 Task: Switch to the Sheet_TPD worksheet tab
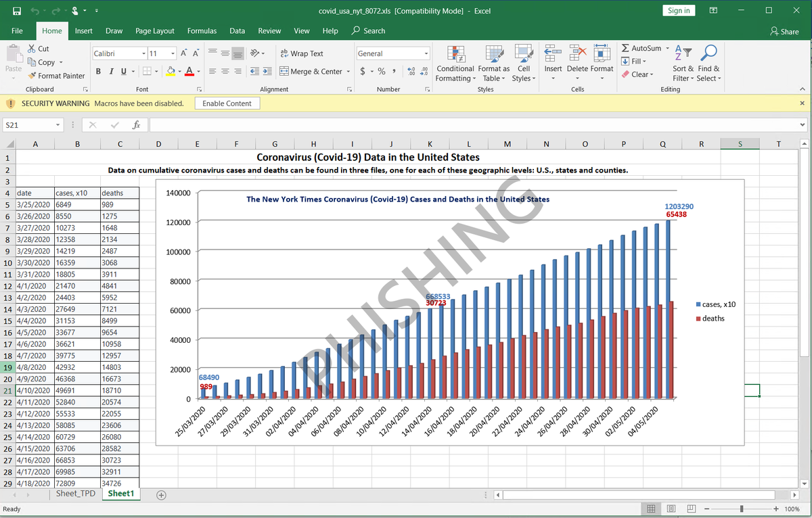[x=76, y=494]
